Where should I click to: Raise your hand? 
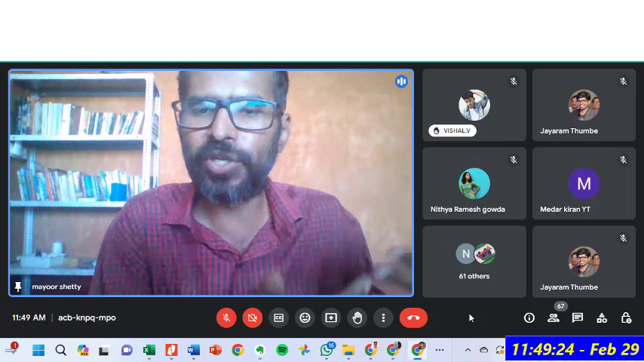pos(357,318)
